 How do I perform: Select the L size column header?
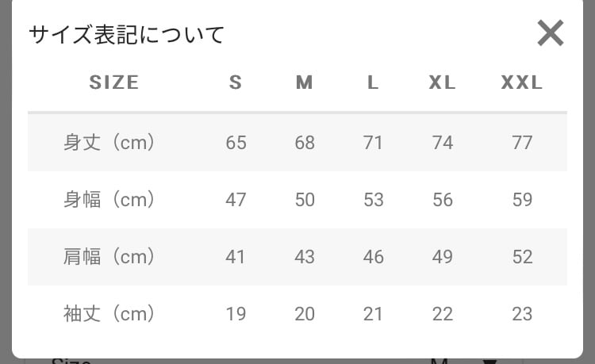373,82
